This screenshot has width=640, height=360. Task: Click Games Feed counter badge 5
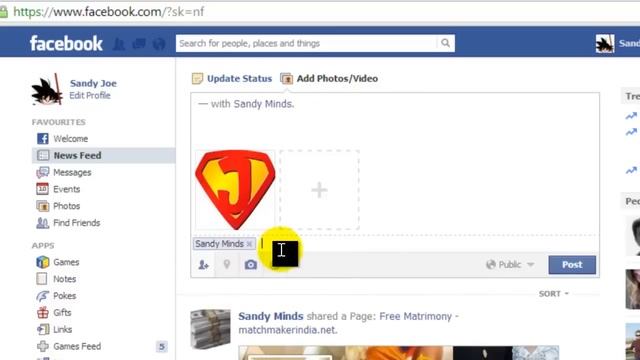[x=162, y=347]
